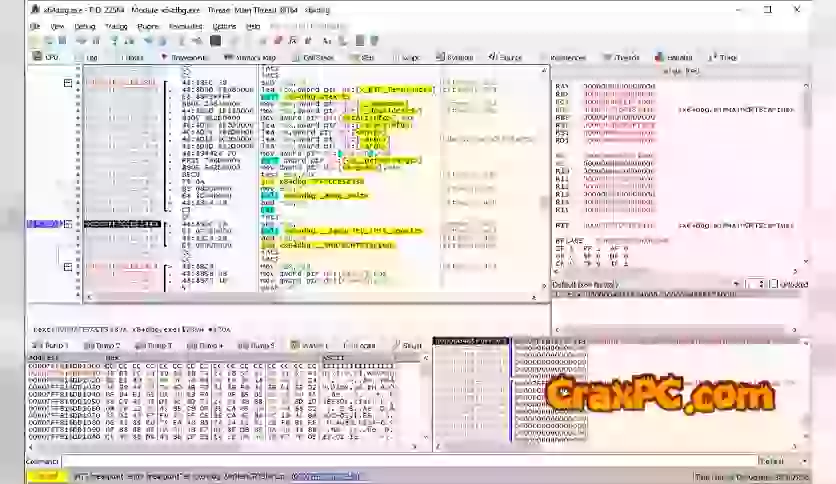Switch to the Breakpoints tab
The height and width of the screenshot is (484, 836).
(188, 58)
